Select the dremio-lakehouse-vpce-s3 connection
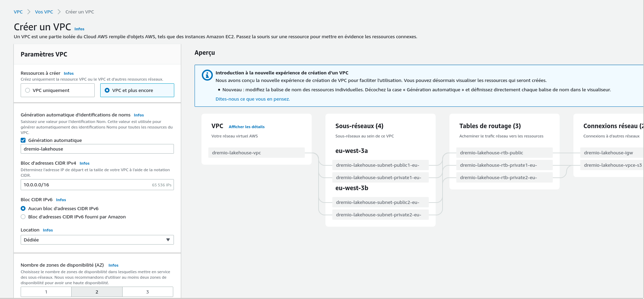This screenshot has height=299, width=644. 612,165
